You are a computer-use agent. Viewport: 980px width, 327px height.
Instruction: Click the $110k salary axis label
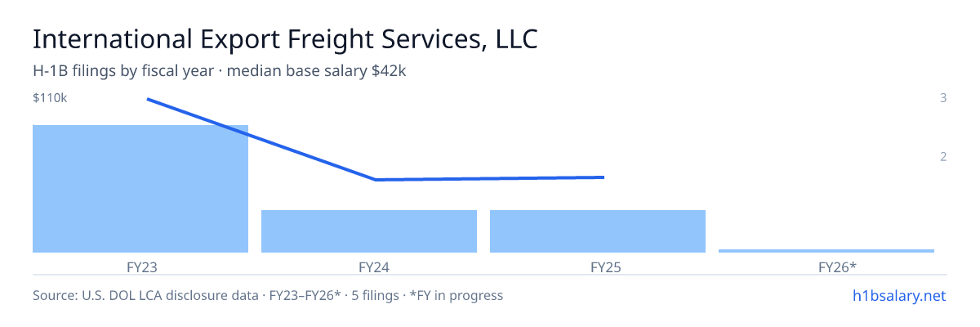pyautogui.click(x=50, y=98)
